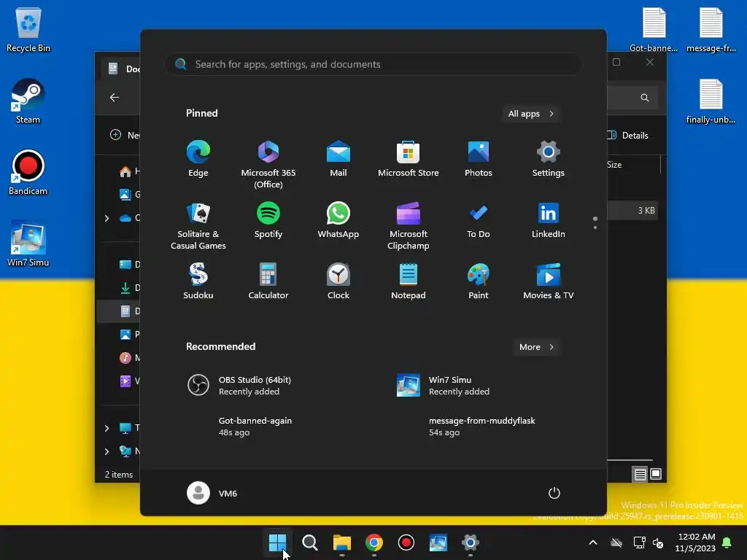
Task: Select the Home item in File Explorer sidebar
Action: click(130, 171)
